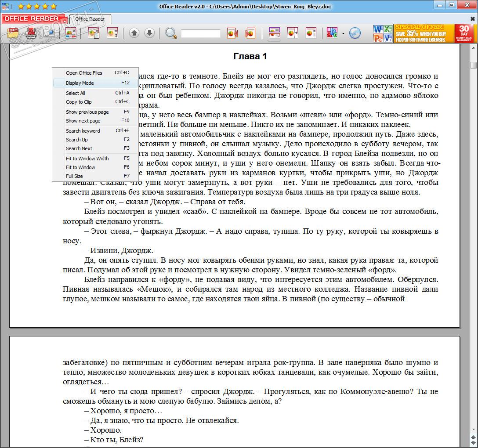Click the 'Глава 1' chapter heading
This screenshot has height=448, width=478.
pos(250,56)
